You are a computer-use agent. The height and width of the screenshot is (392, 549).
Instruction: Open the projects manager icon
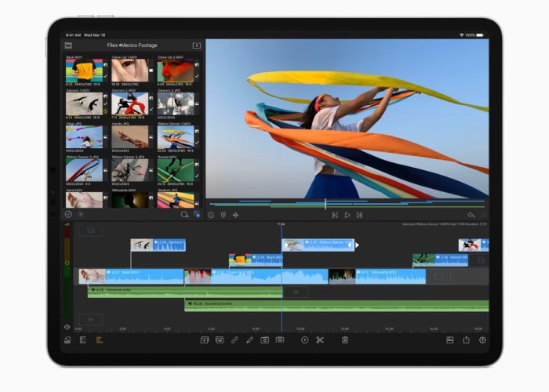(67, 339)
